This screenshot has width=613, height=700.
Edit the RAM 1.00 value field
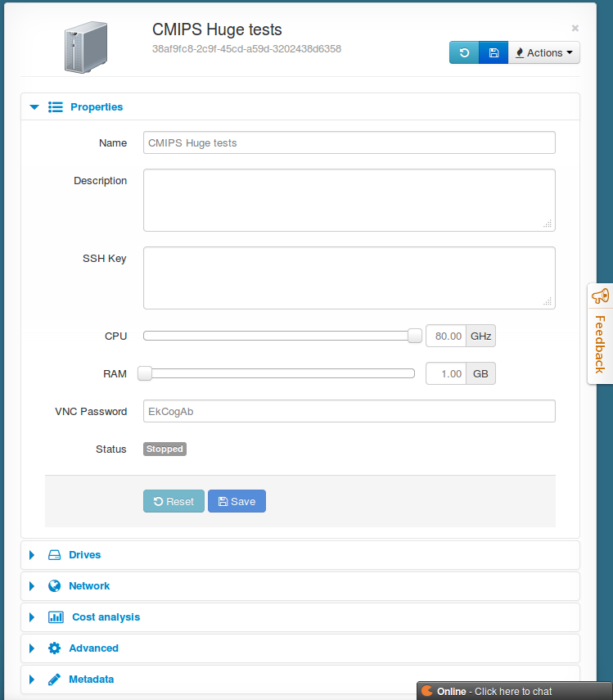[446, 373]
